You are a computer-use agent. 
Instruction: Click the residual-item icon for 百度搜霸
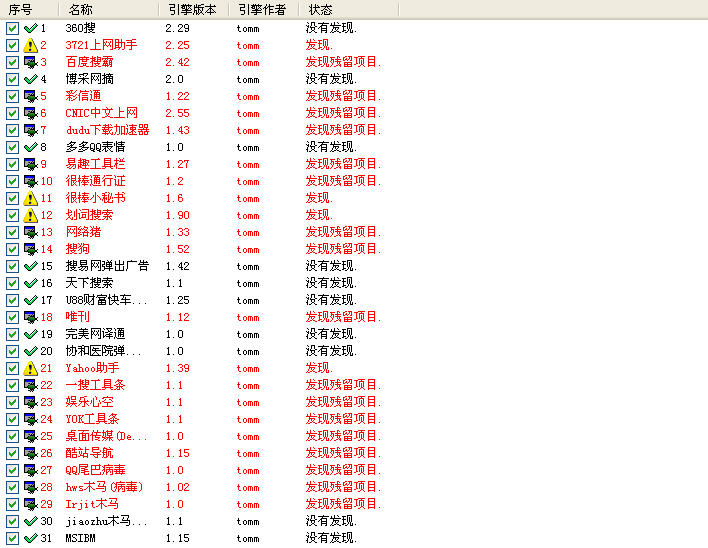pyautogui.click(x=30, y=62)
